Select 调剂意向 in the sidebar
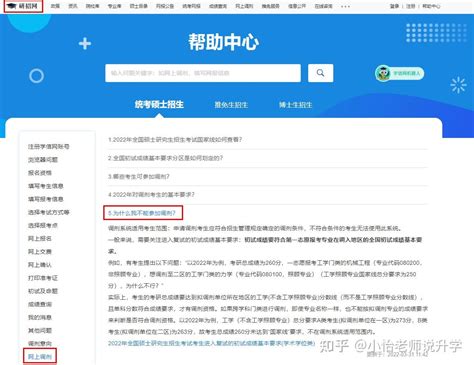This screenshot has width=474, height=365. click(x=40, y=343)
